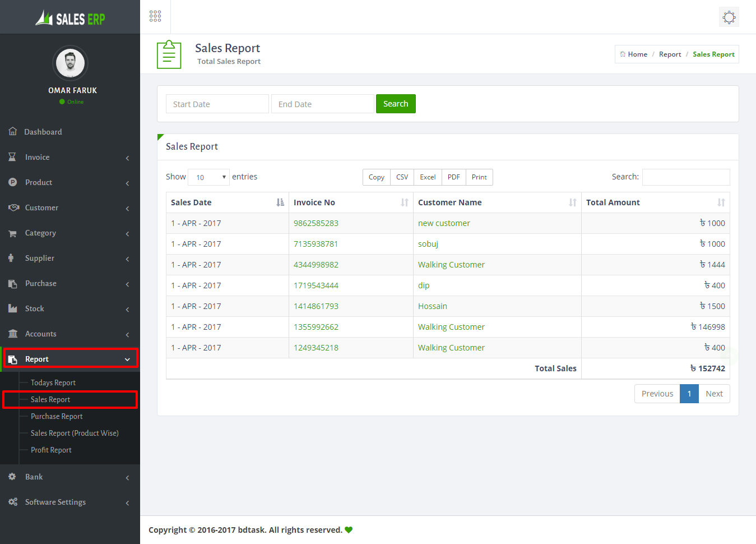756x544 pixels.
Task: Select Todays Report in the sidebar
Action: coord(53,382)
